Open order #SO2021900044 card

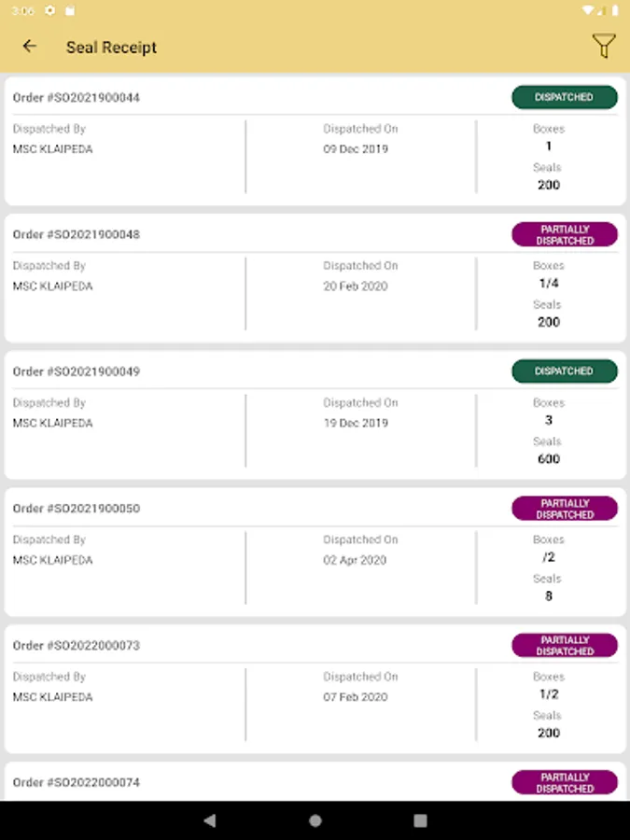pos(77,98)
